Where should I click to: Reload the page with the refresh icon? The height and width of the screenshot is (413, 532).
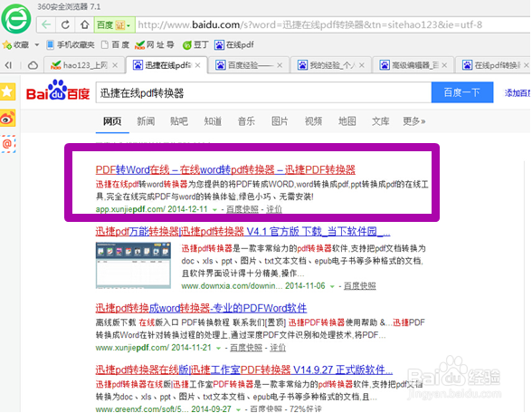coord(65,24)
